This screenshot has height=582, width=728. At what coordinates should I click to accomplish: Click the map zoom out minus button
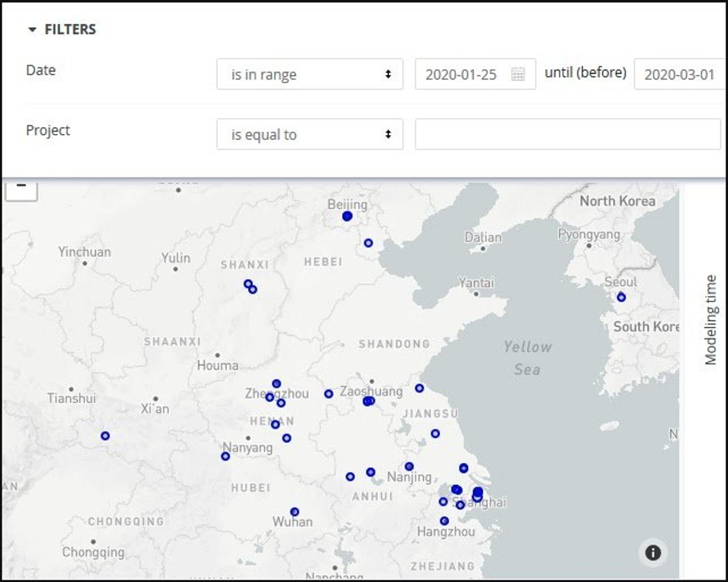(21, 187)
